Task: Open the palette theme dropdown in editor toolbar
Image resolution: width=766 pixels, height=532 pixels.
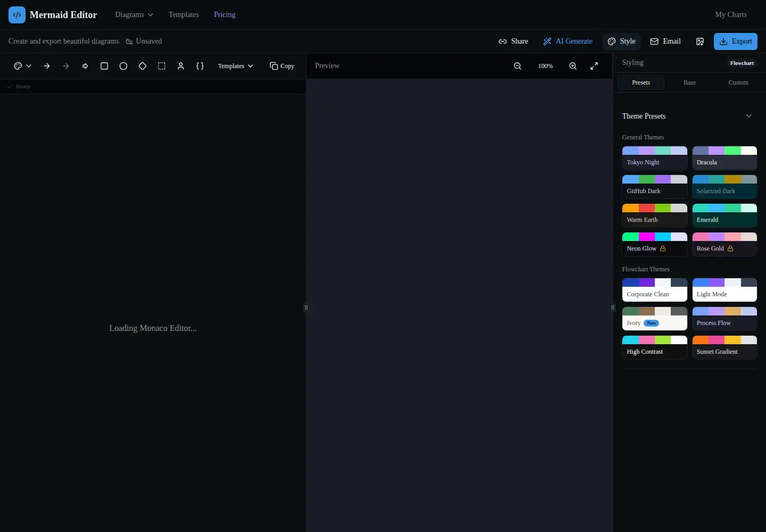Action: point(22,66)
